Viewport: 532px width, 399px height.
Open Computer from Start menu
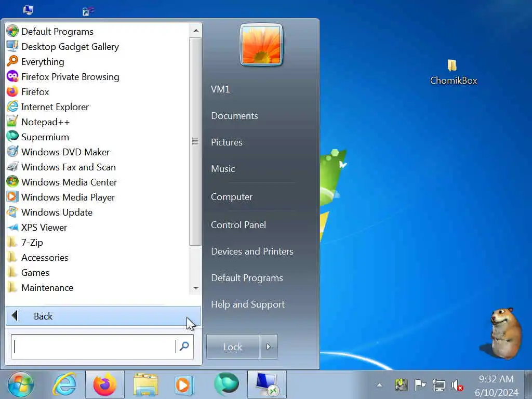tap(232, 197)
